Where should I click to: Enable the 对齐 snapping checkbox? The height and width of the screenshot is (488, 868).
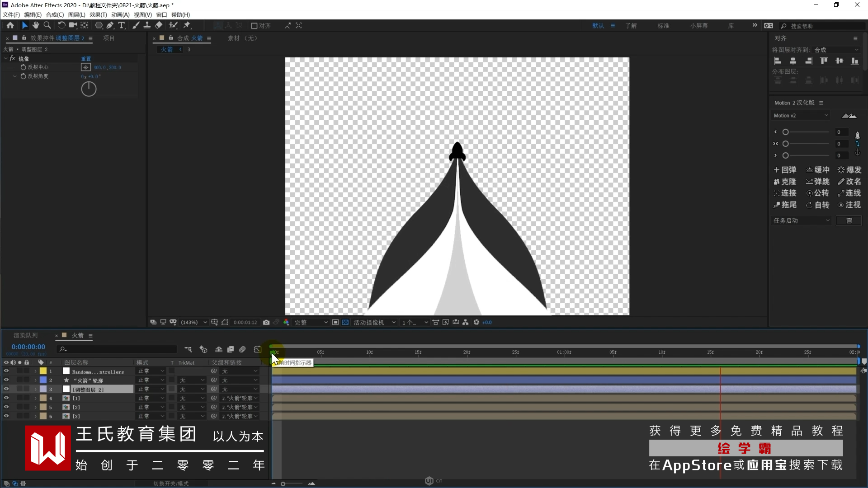pos(254,26)
